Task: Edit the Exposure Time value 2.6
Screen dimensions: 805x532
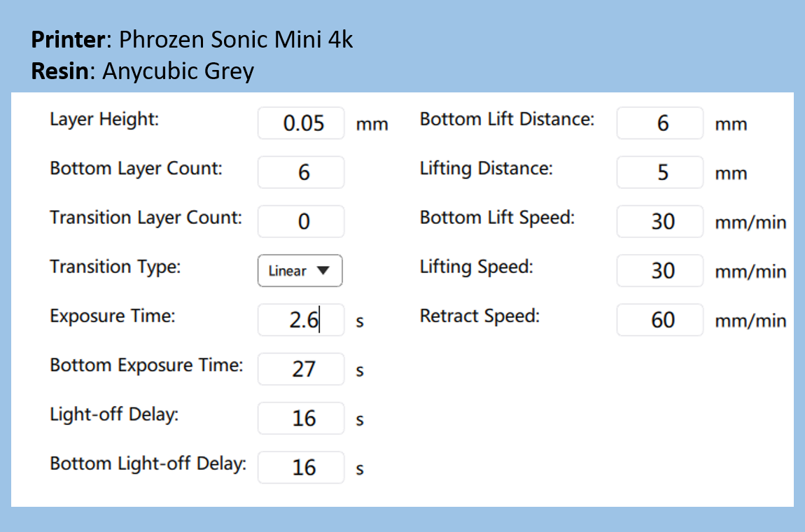Action: (301, 320)
